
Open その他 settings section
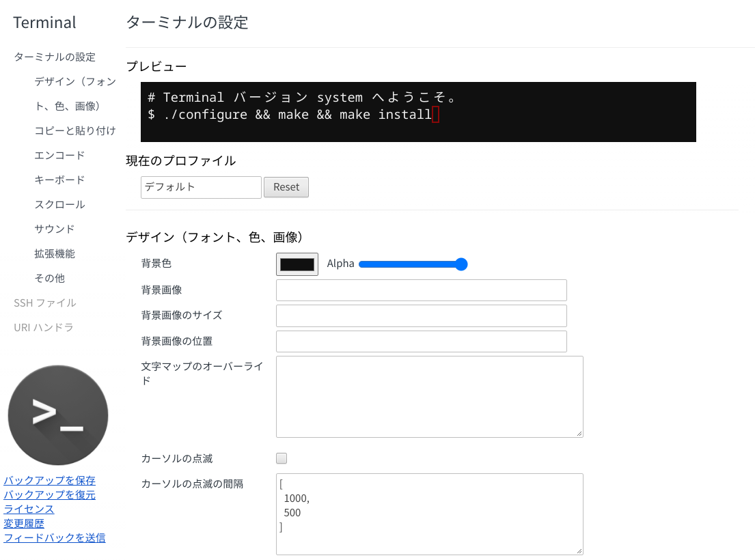(49, 277)
